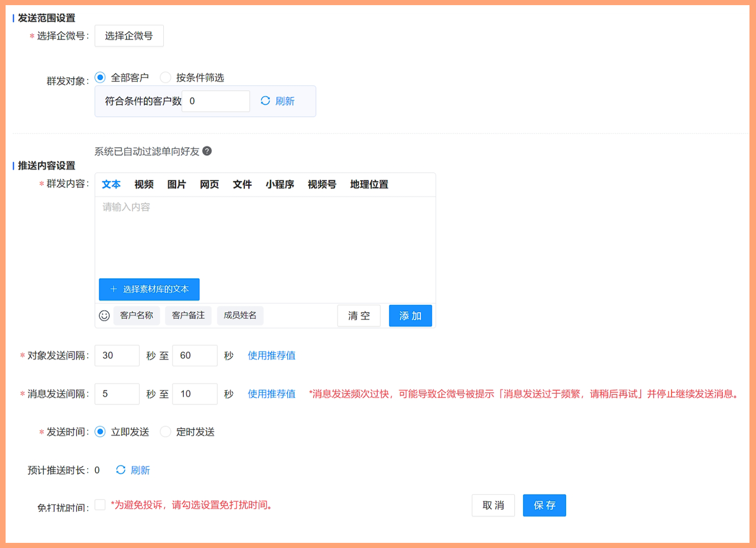Switch to the 视频 content tab
The width and height of the screenshot is (756, 548).
tap(144, 184)
